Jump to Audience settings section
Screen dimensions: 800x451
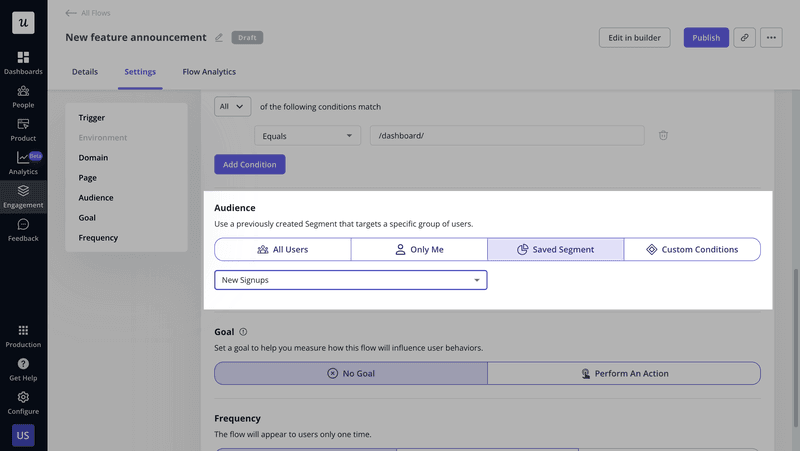(96, 197)
